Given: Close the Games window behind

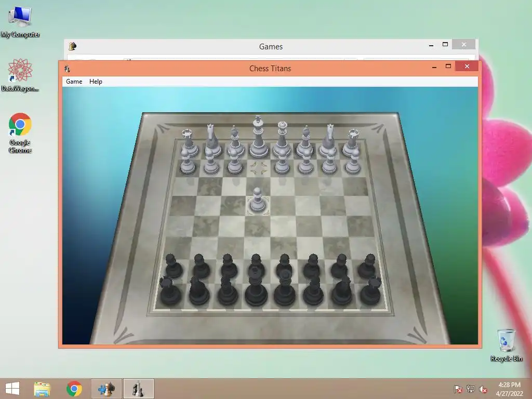Looking at the screenshot, I should [464, 45].
